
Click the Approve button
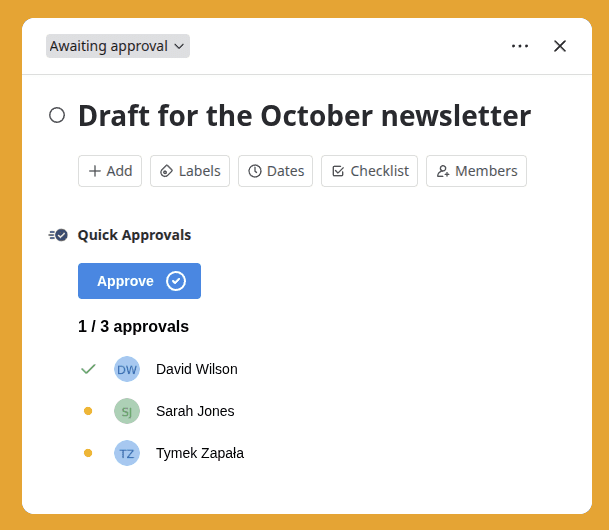(139, 281)
